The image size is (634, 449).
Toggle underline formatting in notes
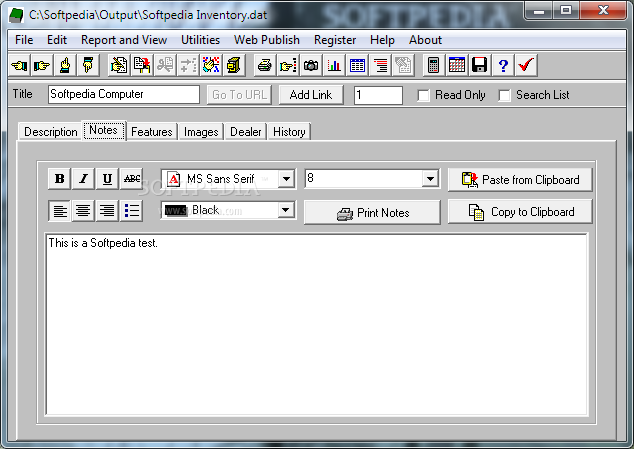(x=107, y=179)
